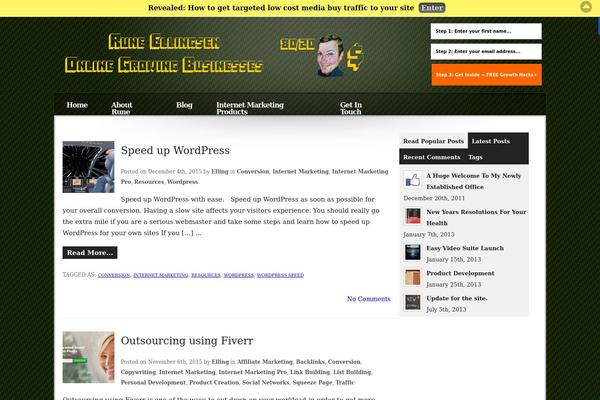Click the December 20th, 2011 date text
This screenshot has height=400, width=600.
434,198
